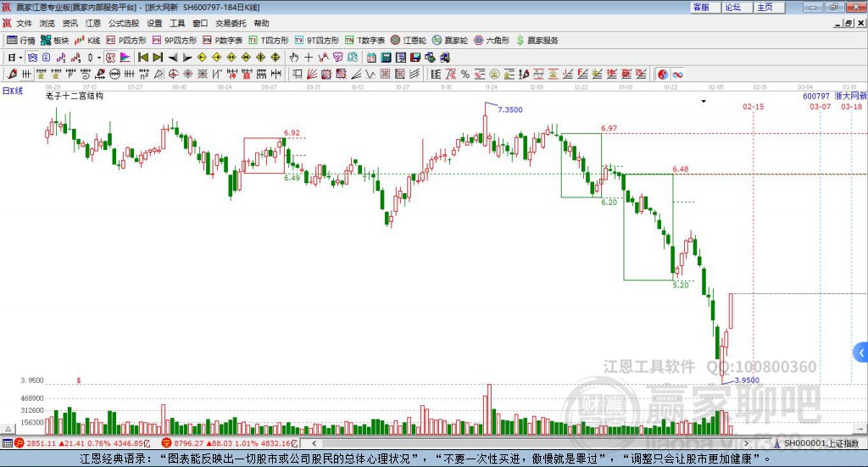The image size is (868, 467).
Task: Click the 深 Shenzhen index status icon
Action: (x=166, y=442)
